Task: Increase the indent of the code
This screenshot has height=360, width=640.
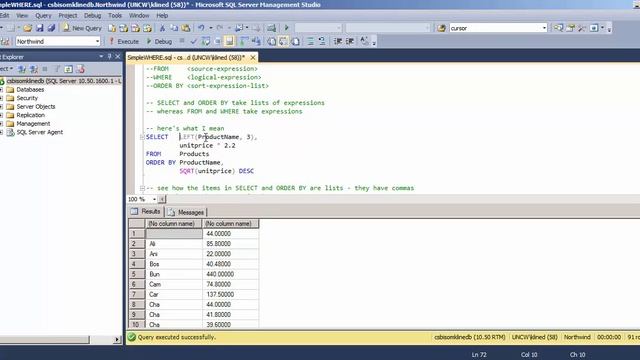Action: click(350, 41)
